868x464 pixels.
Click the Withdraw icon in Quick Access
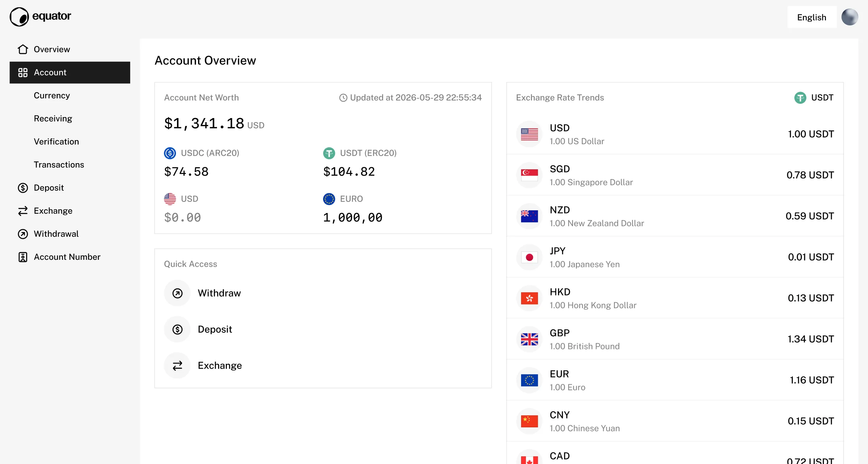pyautogui.click(x=177, y=293)
